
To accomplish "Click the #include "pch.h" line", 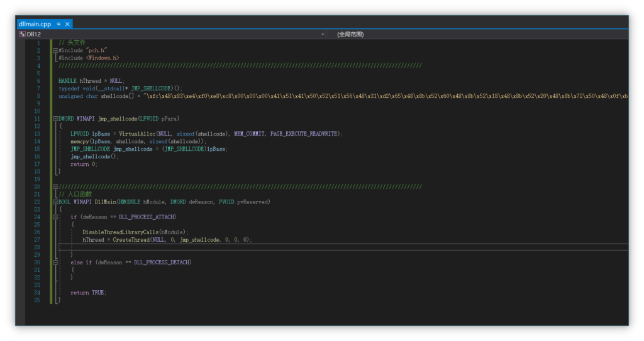I will click(x=83, y=50).
